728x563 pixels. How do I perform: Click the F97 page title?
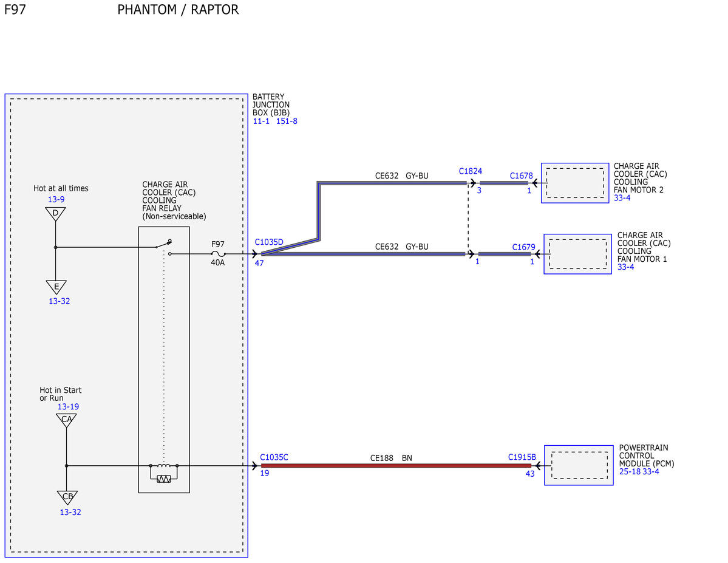pos(15,9)
